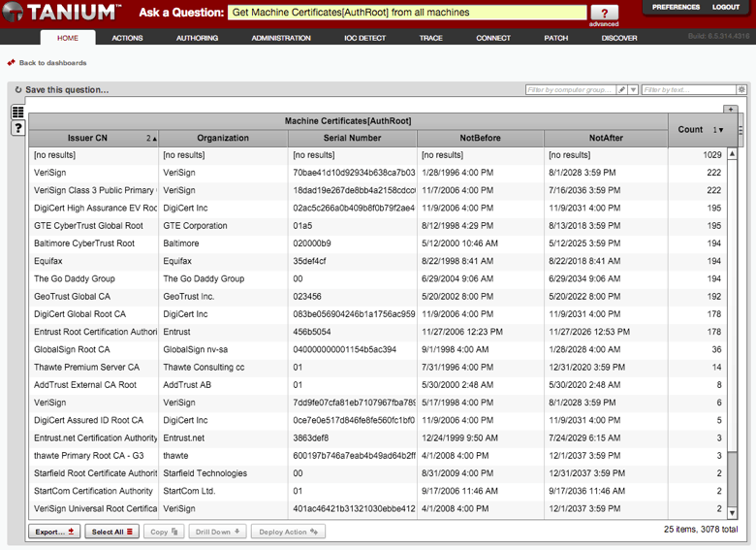Click Back to dashboards link
The image size is (756, 550).
point(52,63)
